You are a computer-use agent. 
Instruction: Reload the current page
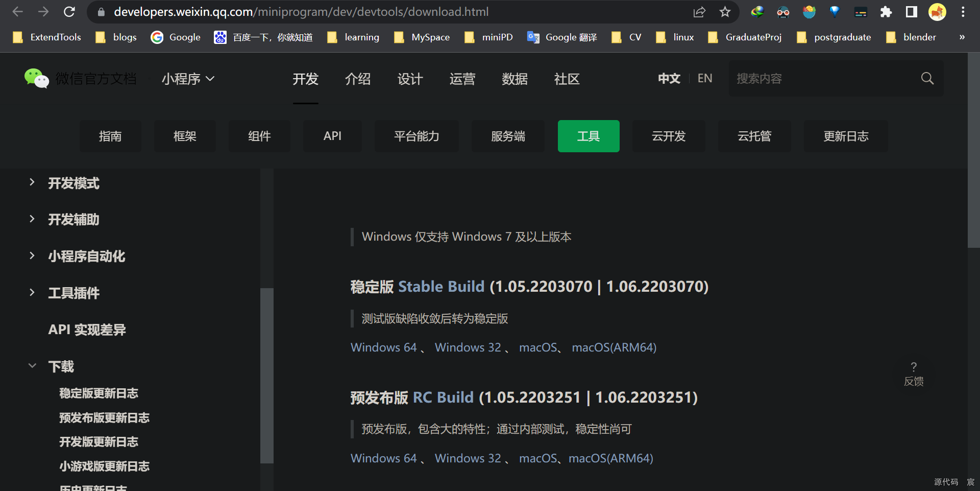70,12
